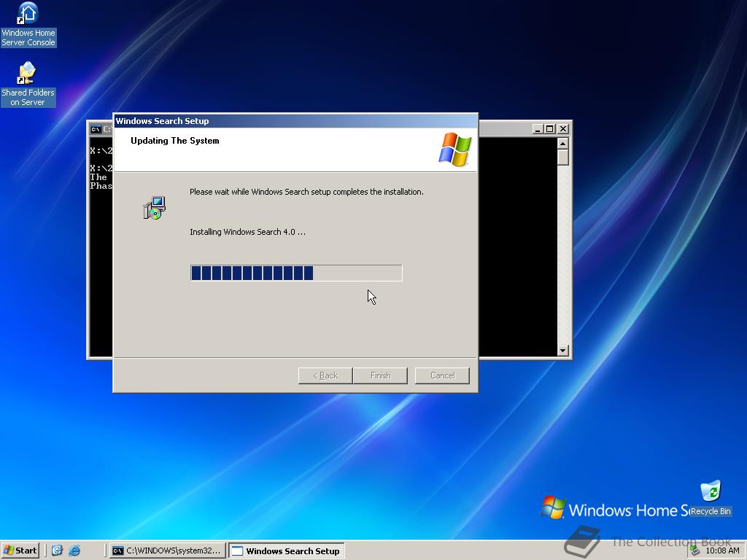
Task: Open Shared Folders on Server desktop icon
Action: click(28, 85)
